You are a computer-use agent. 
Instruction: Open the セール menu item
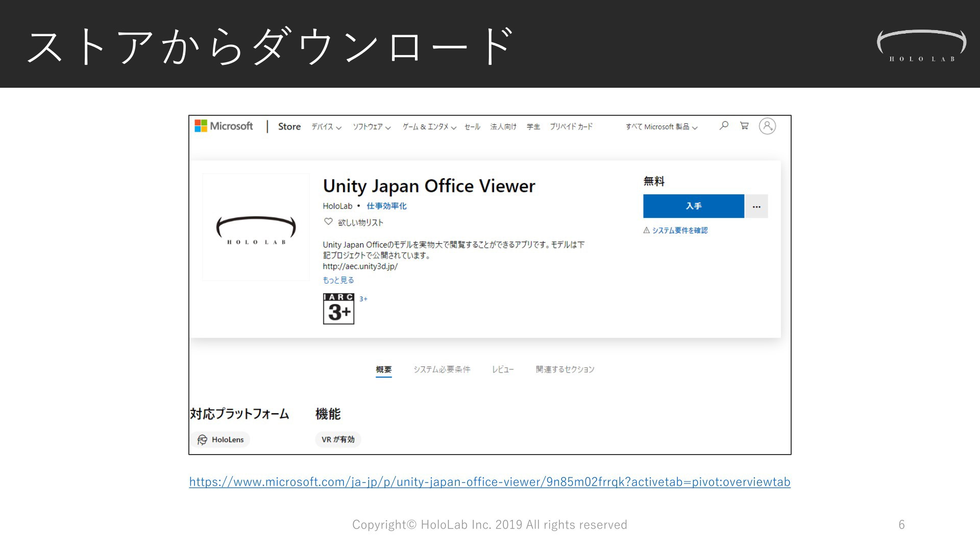tap(472, 127)
